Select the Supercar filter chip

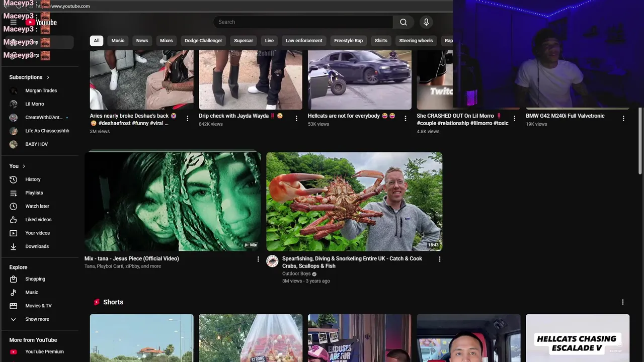244,41
